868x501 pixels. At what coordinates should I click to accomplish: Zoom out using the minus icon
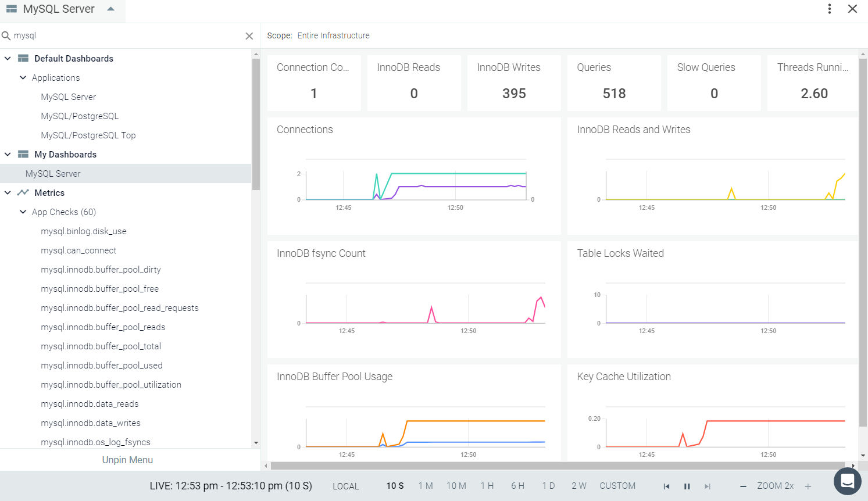coord(743,486)
